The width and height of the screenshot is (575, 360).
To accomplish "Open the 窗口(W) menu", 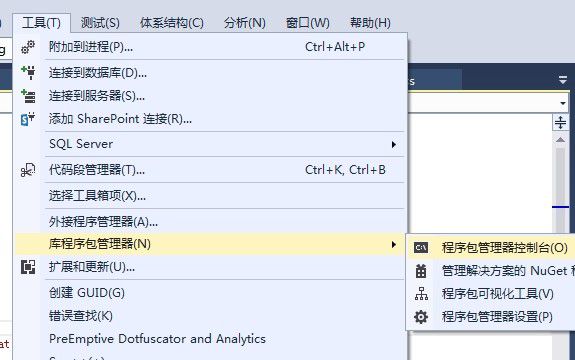I will click(308, 23).
